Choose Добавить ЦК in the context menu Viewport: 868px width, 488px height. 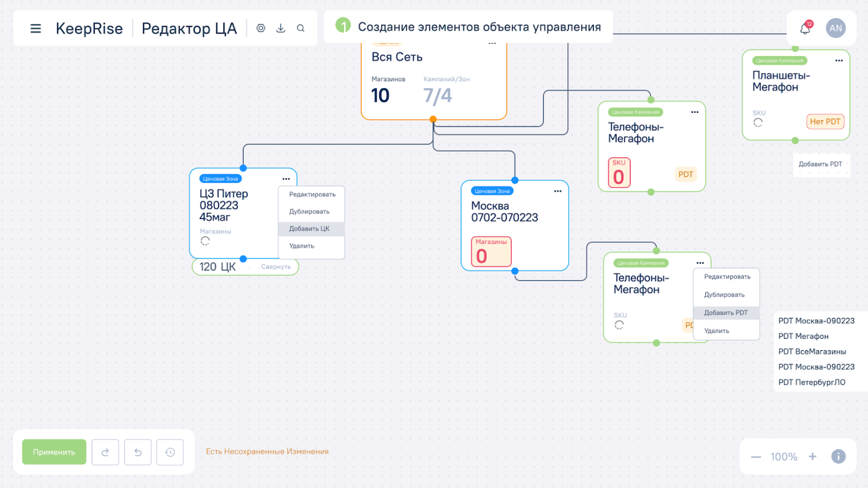(309, 229)
